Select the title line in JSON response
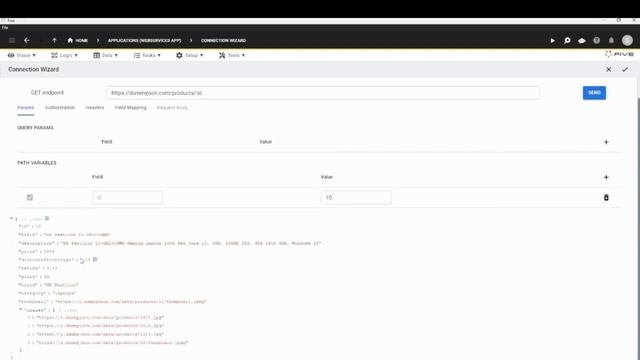 click(x=64, y=235)
